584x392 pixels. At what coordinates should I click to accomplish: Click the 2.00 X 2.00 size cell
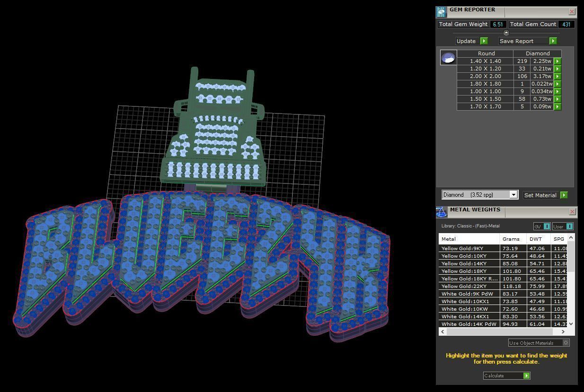tap(485, 76)
